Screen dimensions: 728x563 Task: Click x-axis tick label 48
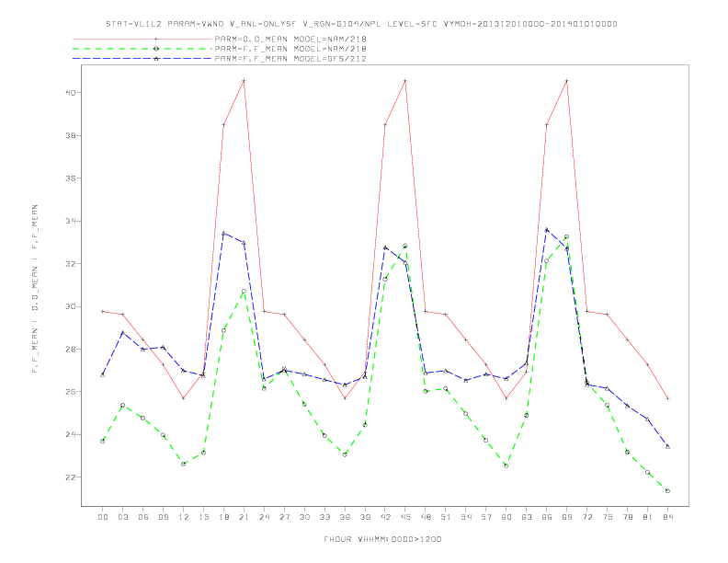(426, 517)
